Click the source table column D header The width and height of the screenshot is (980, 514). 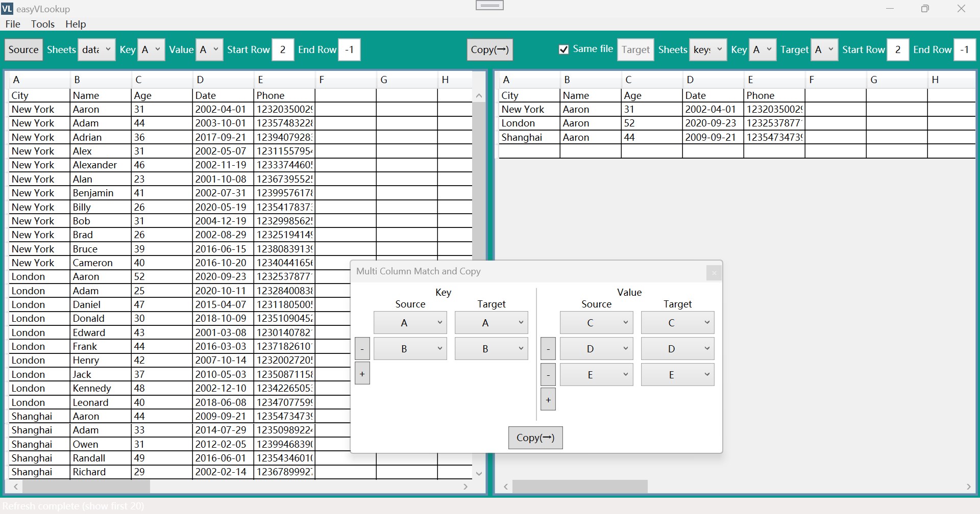tap(223, 80)
